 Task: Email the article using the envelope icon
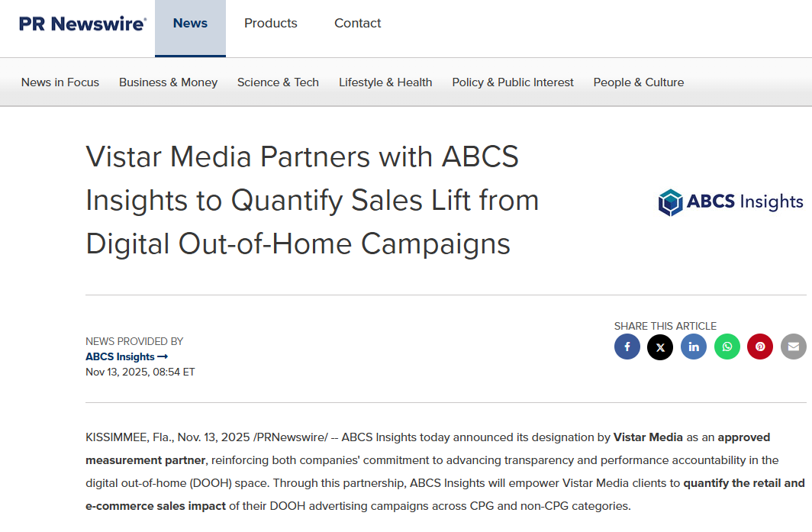click(x=794, y=347)
